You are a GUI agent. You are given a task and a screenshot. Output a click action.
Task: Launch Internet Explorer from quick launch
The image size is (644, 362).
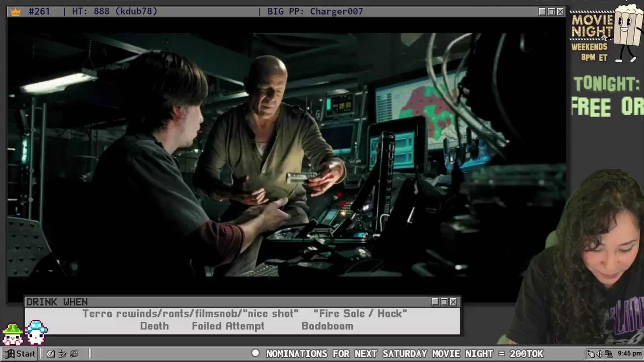pyautogui.click(x=74, y=354)
